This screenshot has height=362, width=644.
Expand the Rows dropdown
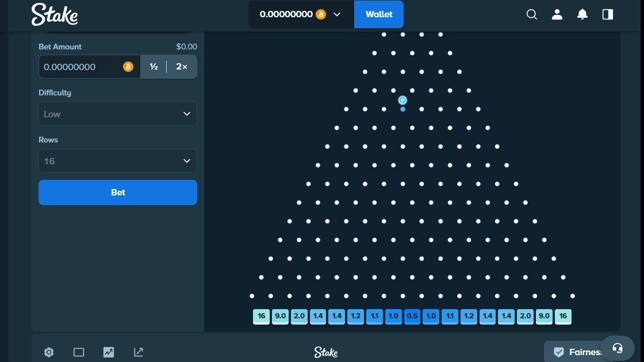click(x=117, y=161)
